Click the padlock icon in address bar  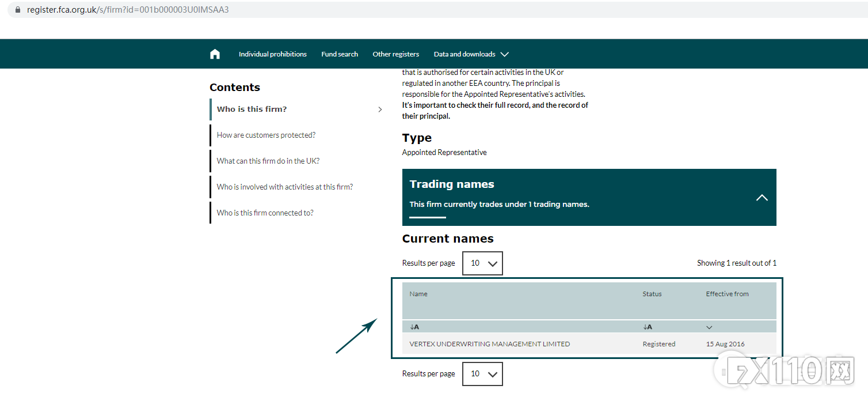click(17, 10)
